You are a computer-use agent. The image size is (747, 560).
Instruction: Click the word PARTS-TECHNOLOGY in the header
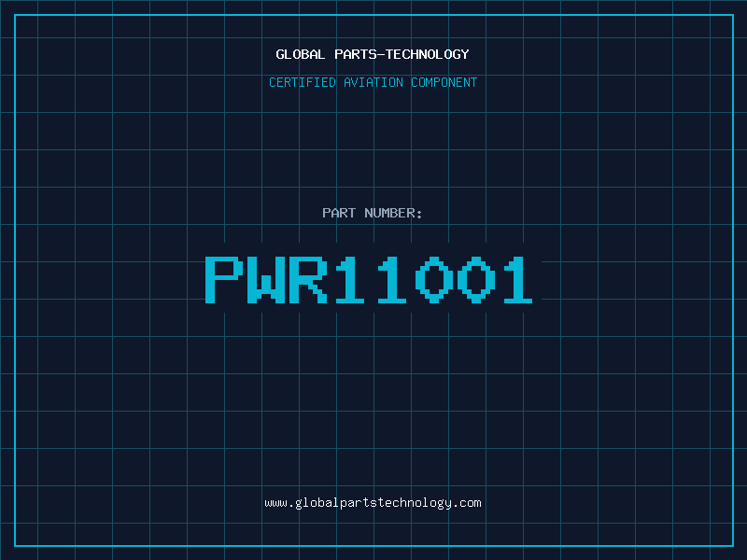402,54
